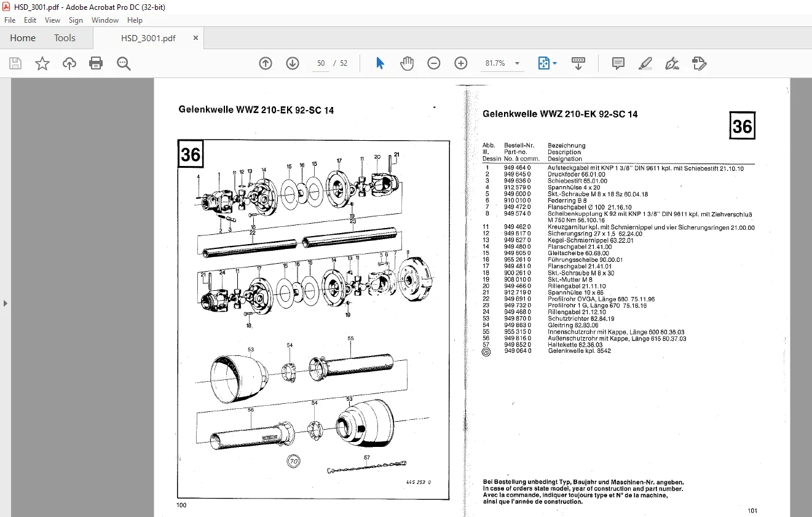
Task: Click part row Führungsscheibe 90.00.01
Action: (553, 260)
